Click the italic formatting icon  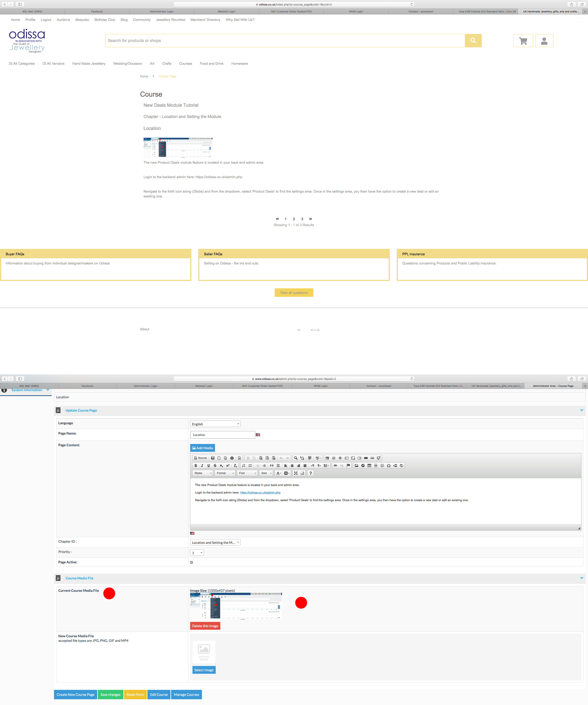[x=202, y=466]
